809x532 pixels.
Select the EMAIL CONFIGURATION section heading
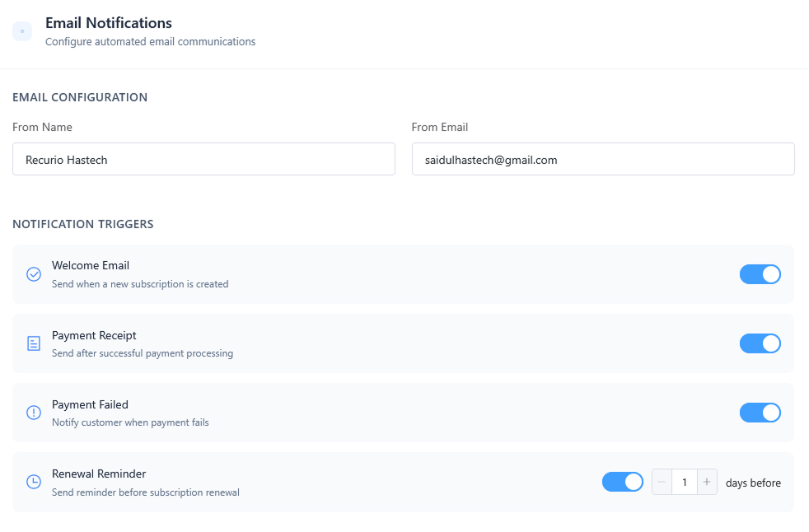(x=80, y=97)
